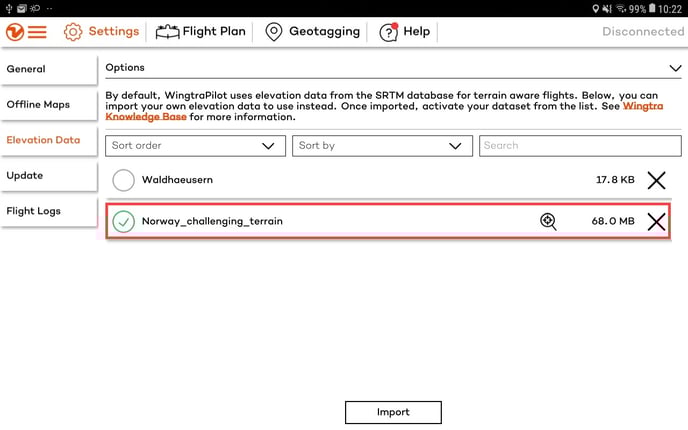
Task: Click the Search input field
Action: pos(580,146)
